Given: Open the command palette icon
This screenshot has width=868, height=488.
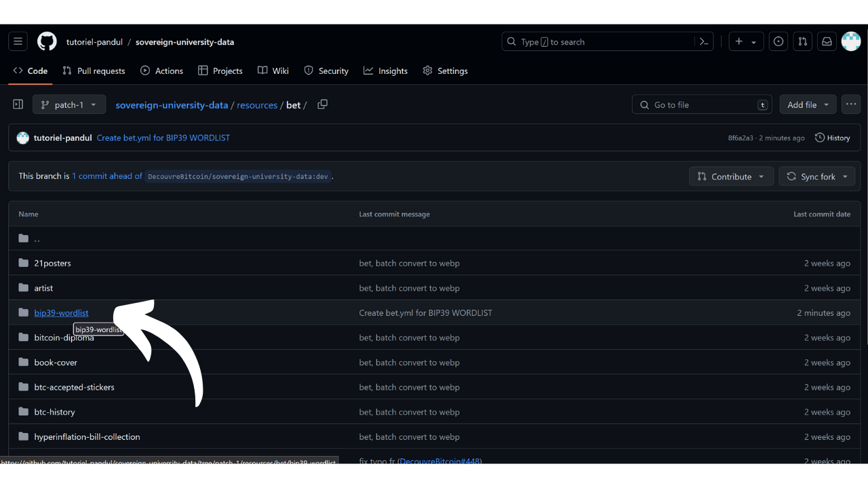Looking at the screenshot, I should tap(704, 41).
